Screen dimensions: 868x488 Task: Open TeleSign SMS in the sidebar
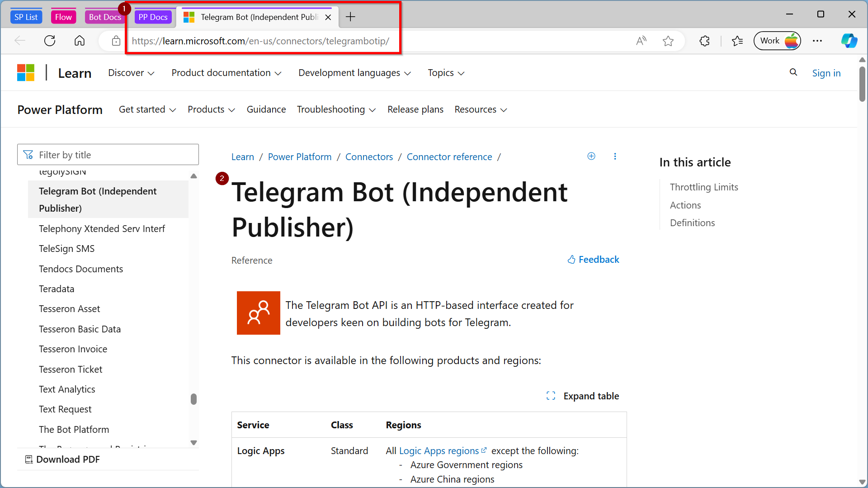click(x=67, y=249)
